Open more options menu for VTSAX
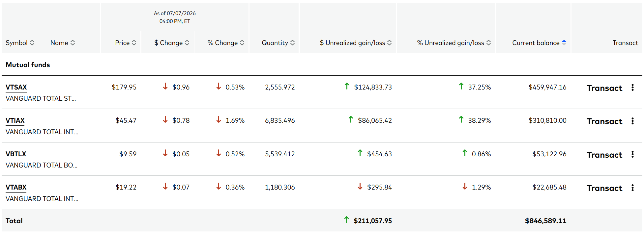 pos(632,88)
